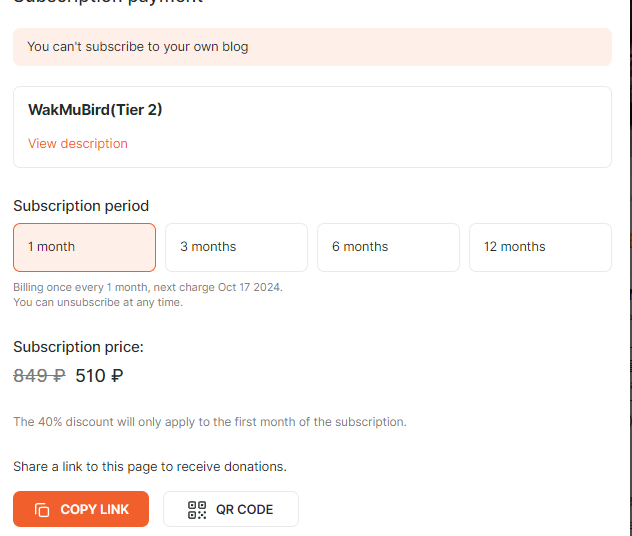The height and width of the screenshot is (536, 632).
Task: Click the next charge Oct 17 2024 billing note
Action: [148, 287]
